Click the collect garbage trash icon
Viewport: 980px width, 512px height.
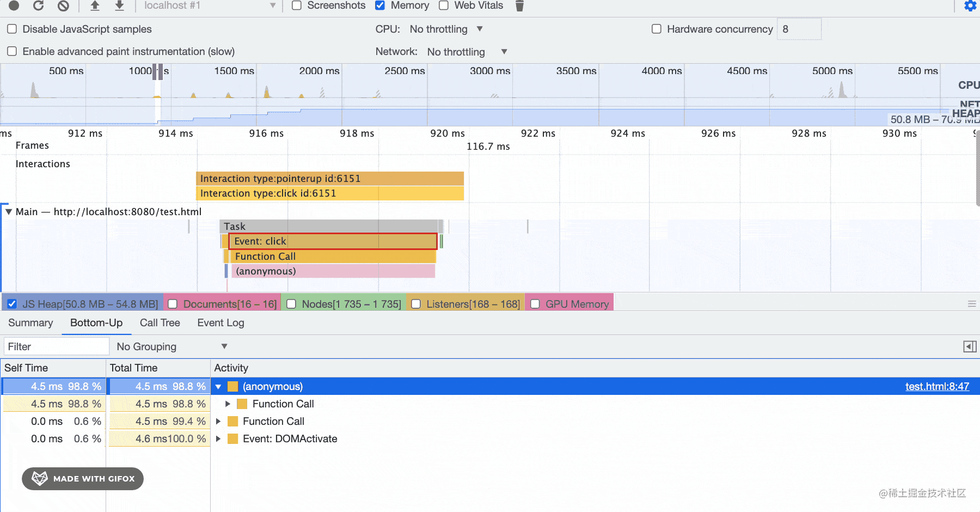coord(519,6)
